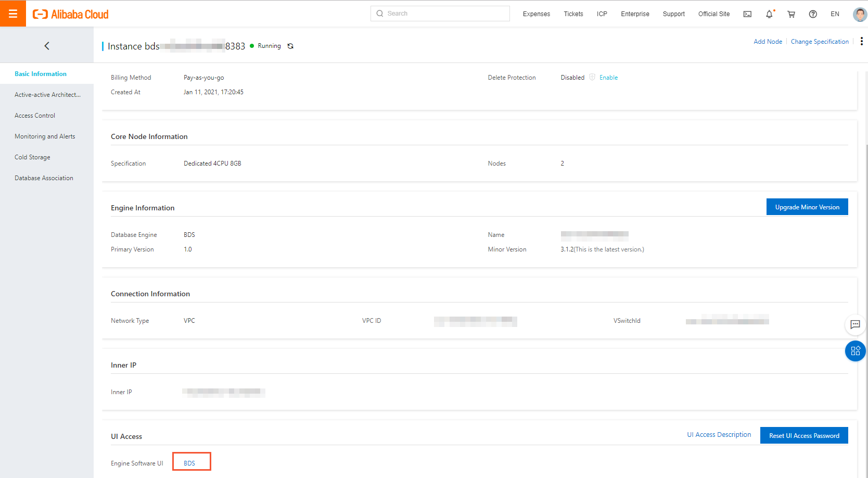
Task: Open the Support menu
Action: point(674,14)
